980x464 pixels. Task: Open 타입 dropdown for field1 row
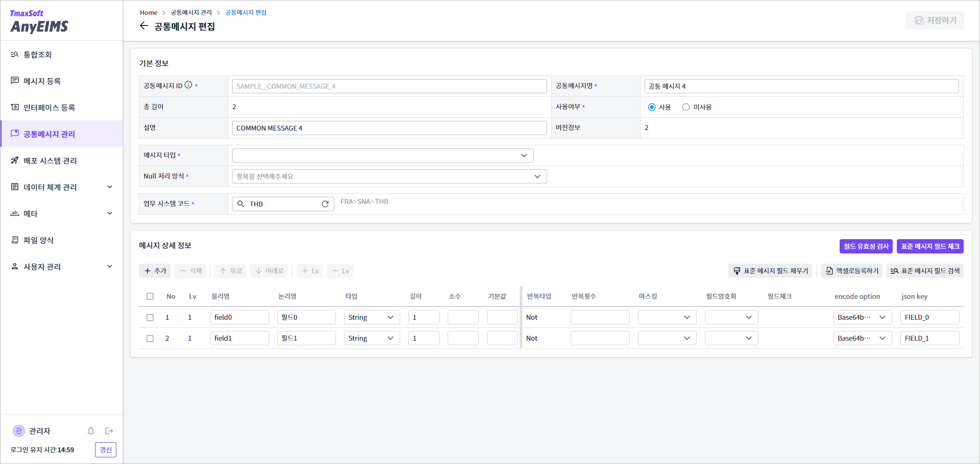click(x=372, y=338)
